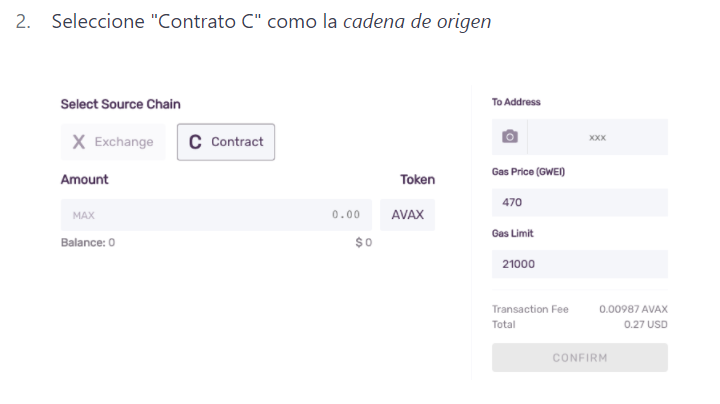Viewport: 720px width, 404px height.
Task: Click the Total 0.27 USD value
Action: point(645,325)
